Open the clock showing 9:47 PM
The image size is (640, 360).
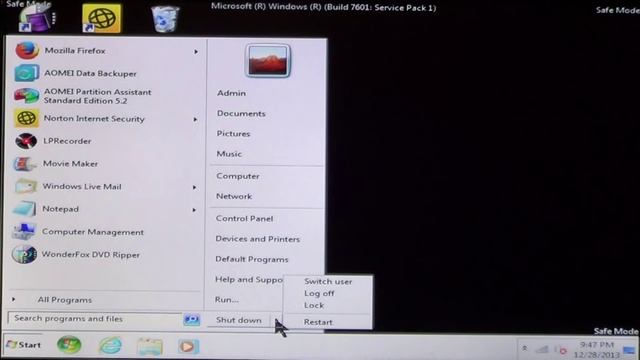click(x=597, y=350)
